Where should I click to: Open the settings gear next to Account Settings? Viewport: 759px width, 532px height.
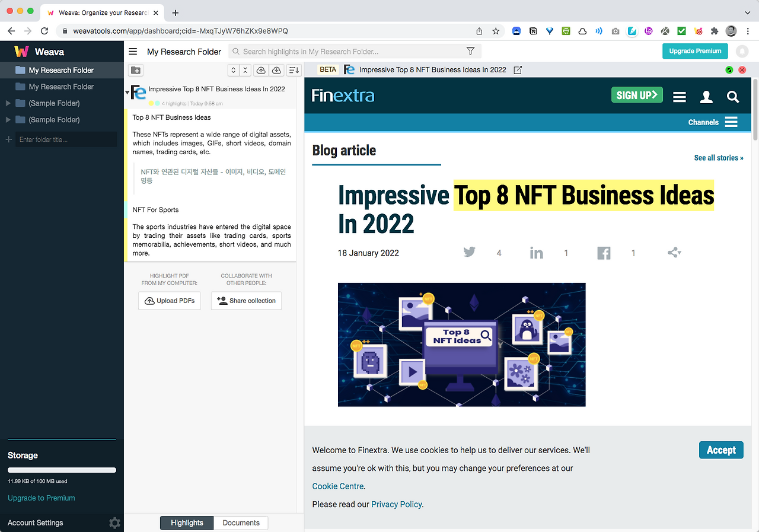pos(115,523)
